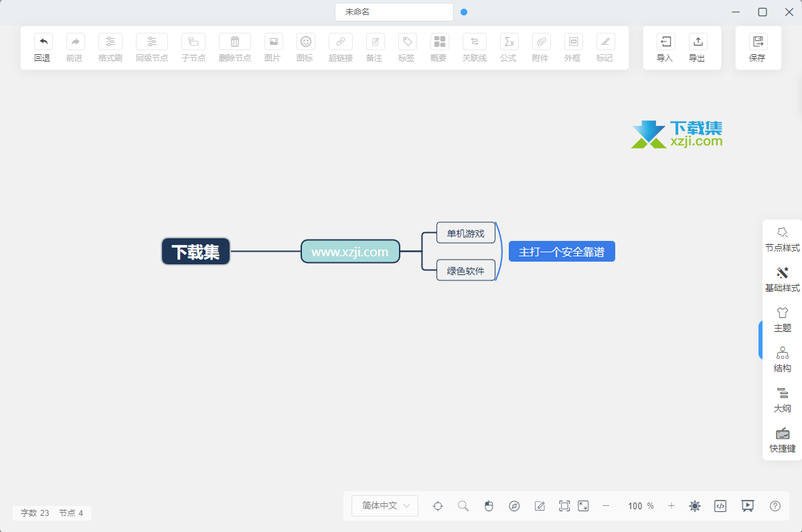Click the 未命名 file name field
This screenshot has height=532, width=802.
click(394, 12)
